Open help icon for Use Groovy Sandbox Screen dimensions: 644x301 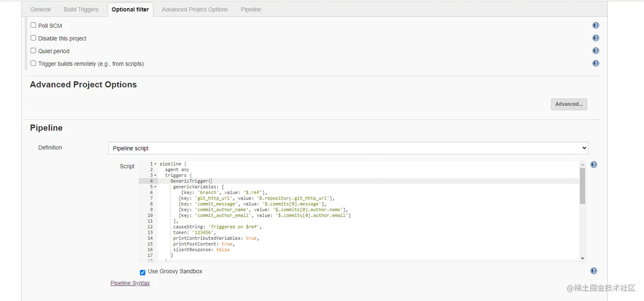tap(594, 271)
